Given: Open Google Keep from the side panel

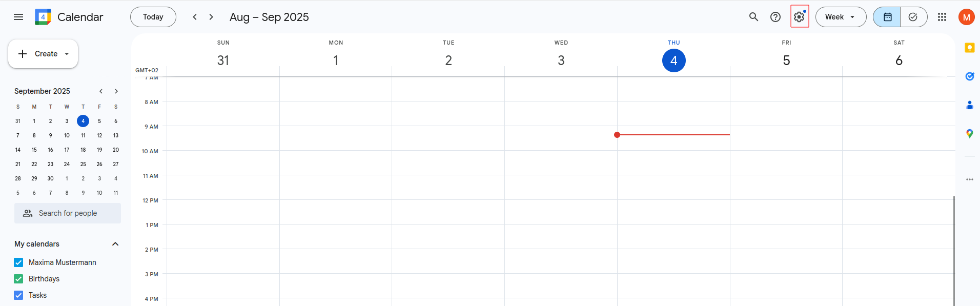Looking at the screenshot, I should (970, 48).
